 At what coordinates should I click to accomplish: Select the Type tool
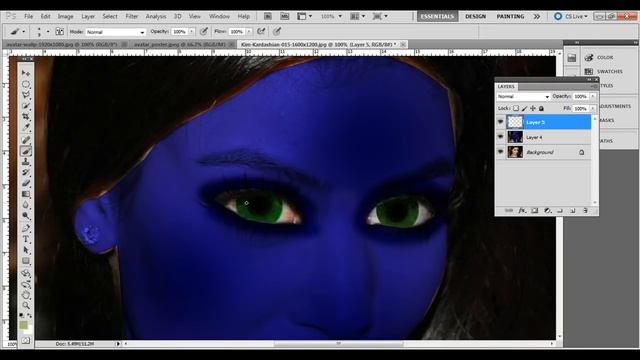pyautogui.click(x=26, y=239)
